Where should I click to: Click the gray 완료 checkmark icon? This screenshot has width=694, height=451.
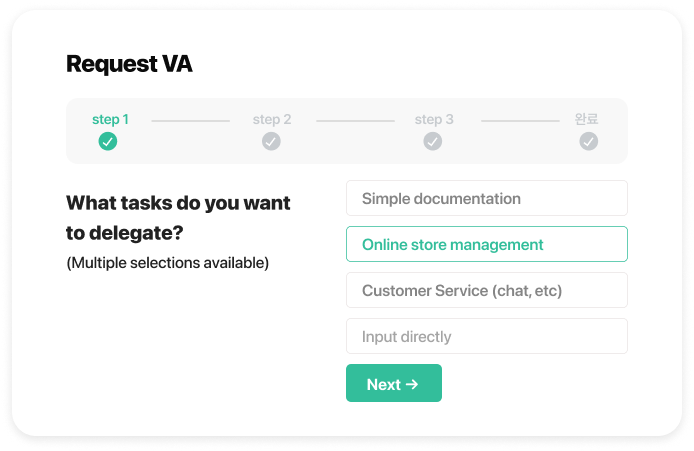[x=589, y=142]
